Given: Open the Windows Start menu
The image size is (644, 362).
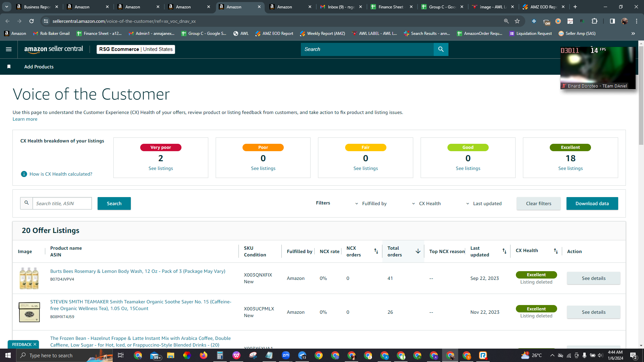Looking at the screenshot, I should point(8,355).
